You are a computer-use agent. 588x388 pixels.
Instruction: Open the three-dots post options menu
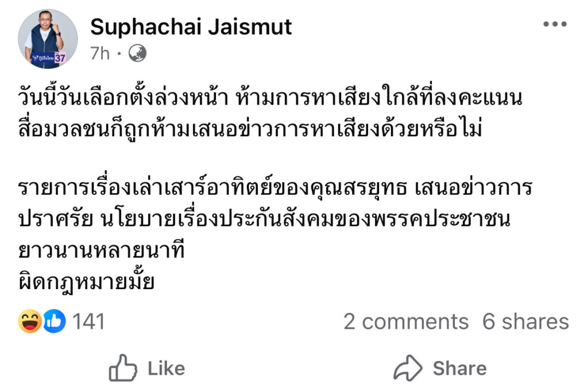[555, 24]
